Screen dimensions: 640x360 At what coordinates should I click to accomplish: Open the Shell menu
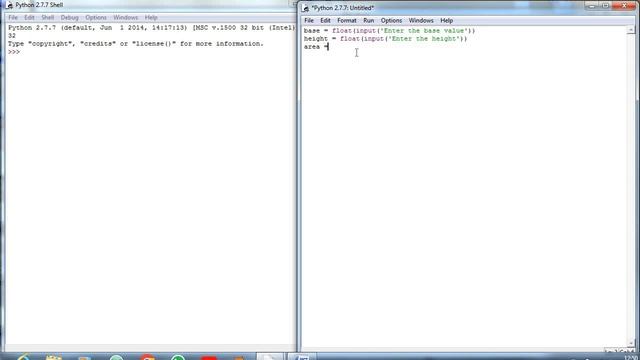click(x=48, y=18)
